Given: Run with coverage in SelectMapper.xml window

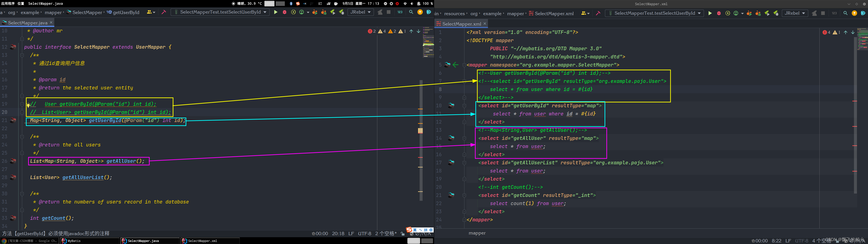Looking at the screenshot, I should (x=728, y=13).
